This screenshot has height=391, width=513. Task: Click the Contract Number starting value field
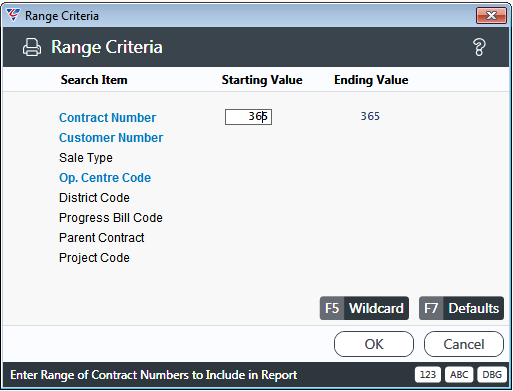point(248,117)
